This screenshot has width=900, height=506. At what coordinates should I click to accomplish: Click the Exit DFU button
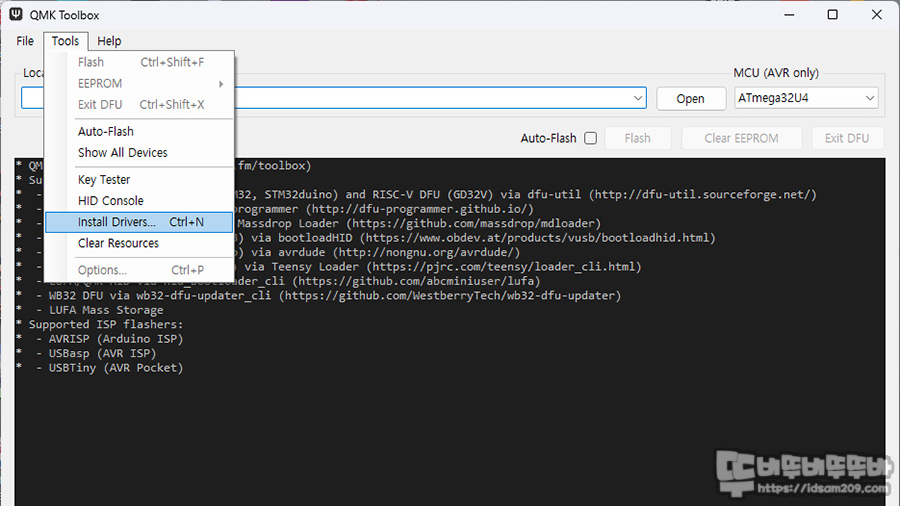click(x=847, y=138)
